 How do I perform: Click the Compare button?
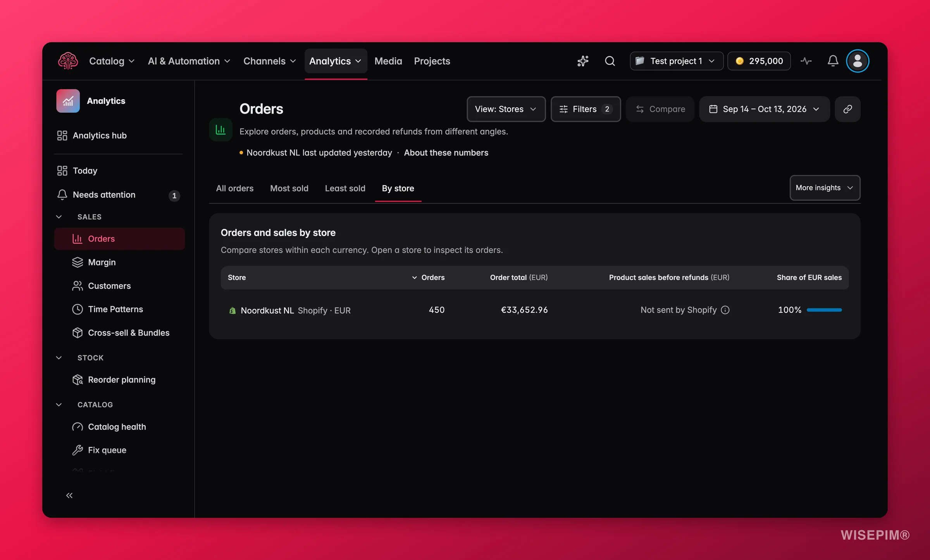(x=660, y=109)
